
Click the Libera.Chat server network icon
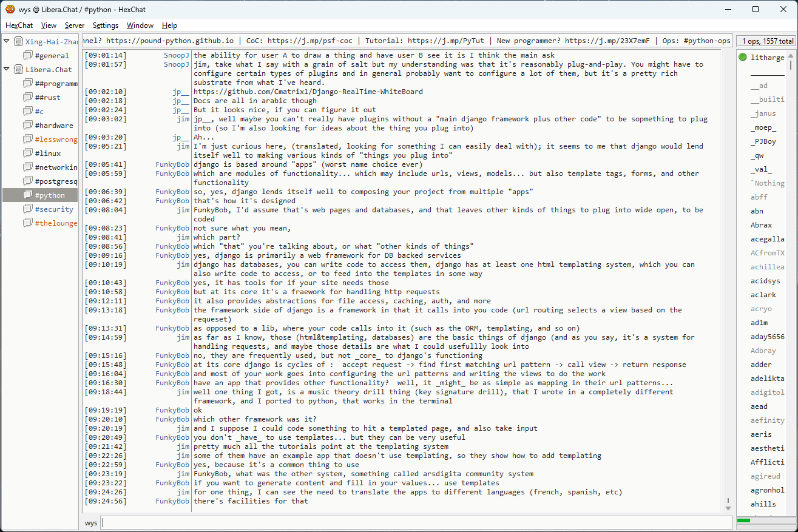[x=18, y=70]
